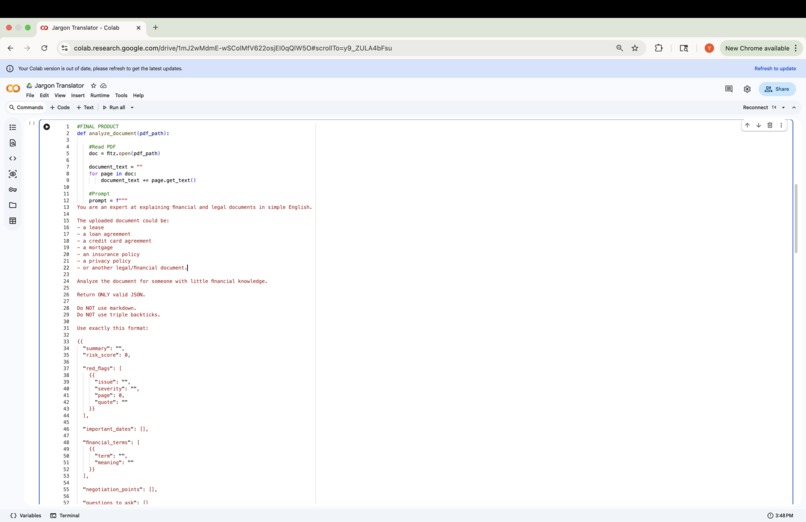Image resolution: width=806 pixels, height=522 pixels.
Task: Open Run all dropdown arrow
Action: [132, 107]
